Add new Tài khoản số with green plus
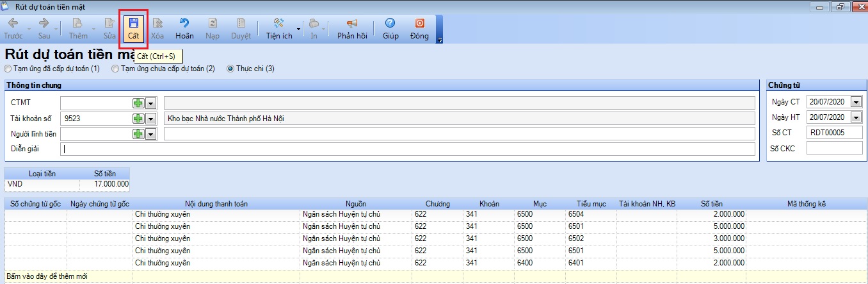 pyautogui.click(x=138, y=119)
